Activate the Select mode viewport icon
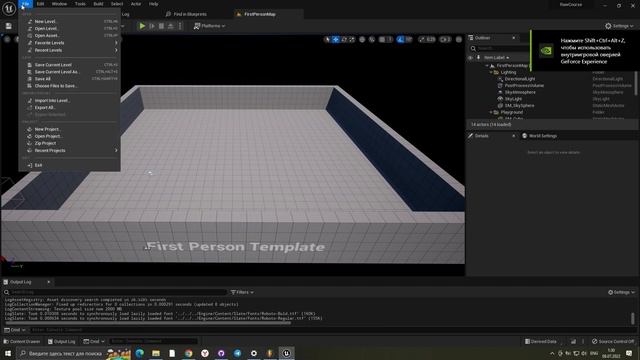 327,40
